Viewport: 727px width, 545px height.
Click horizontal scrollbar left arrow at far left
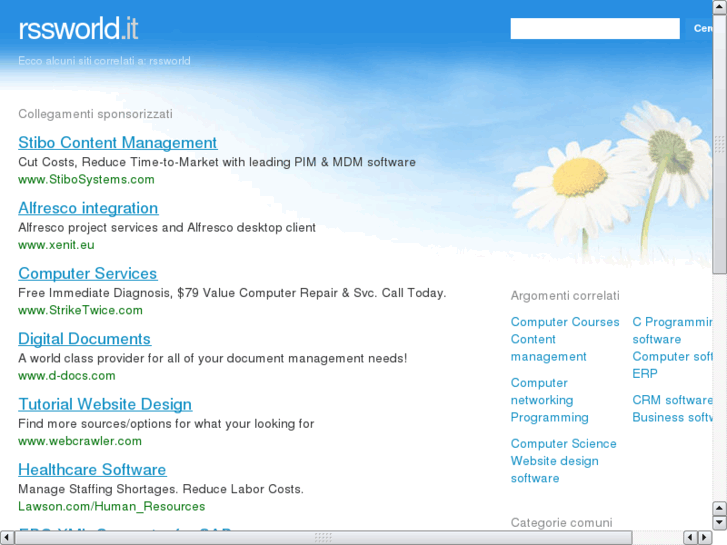pyautogui.click(x=7, y=538)
